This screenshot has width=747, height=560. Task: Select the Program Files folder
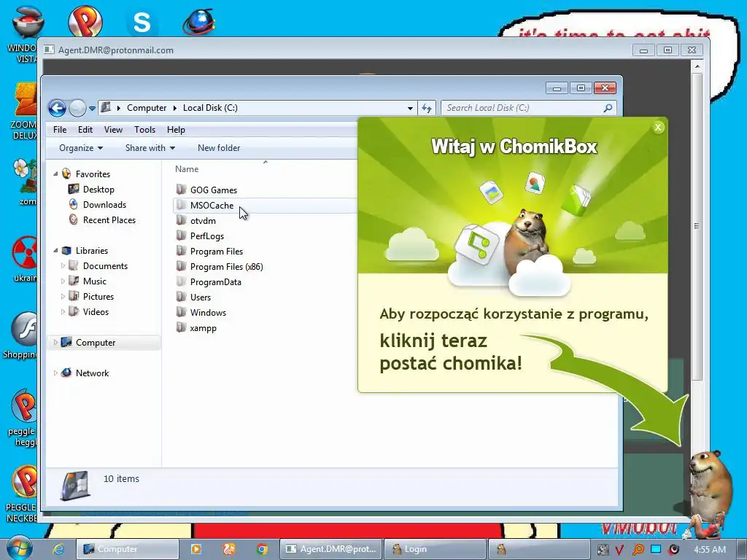(x=216, y=251)
